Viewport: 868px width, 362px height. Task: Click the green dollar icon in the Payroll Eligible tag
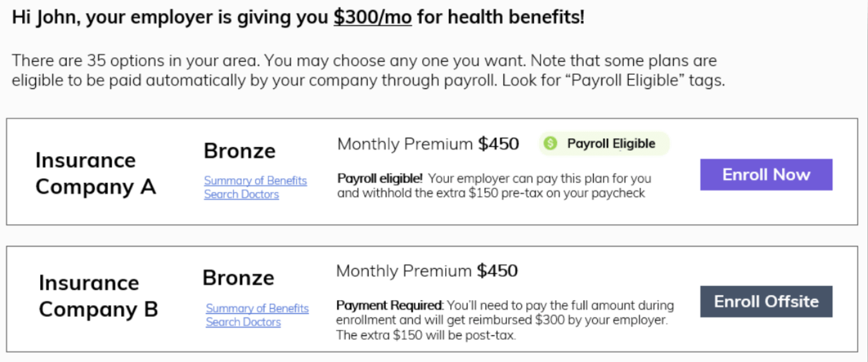pos(550,144)
